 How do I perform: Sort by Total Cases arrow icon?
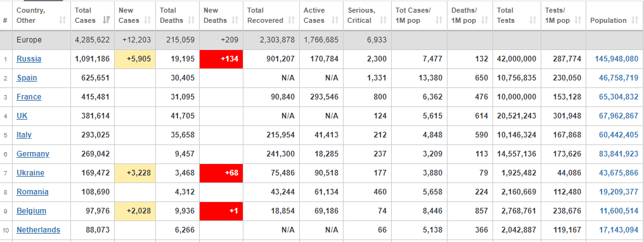pyautogui.click(x=106, y=20)
